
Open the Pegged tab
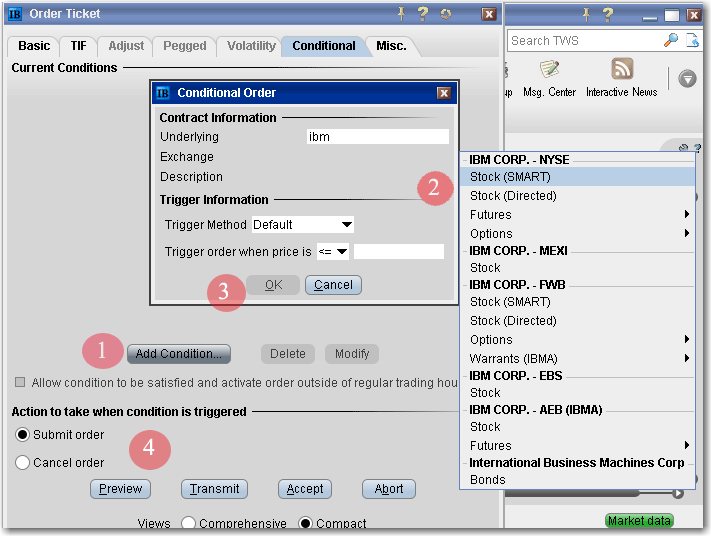click(x=185, y=46)
